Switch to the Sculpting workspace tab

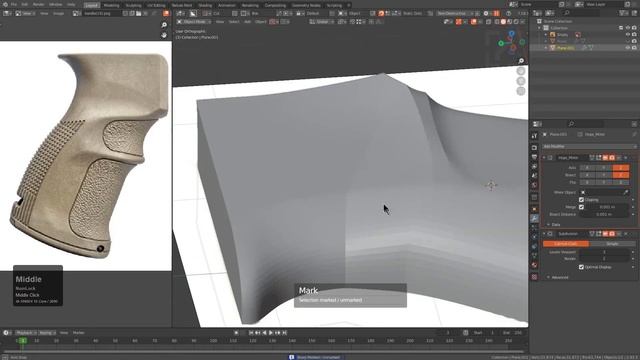pyautogui.click(x=133, y=5)
